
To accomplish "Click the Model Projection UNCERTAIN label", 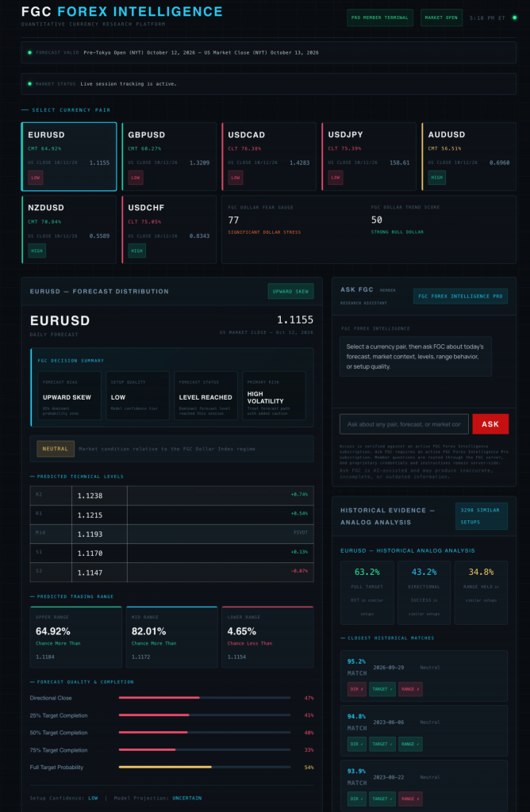I will 187,798.
